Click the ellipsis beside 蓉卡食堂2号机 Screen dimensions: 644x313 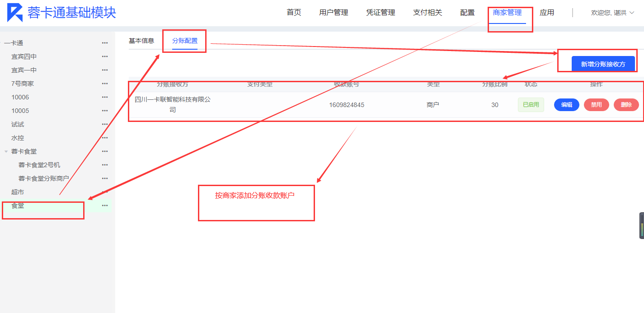105,165
